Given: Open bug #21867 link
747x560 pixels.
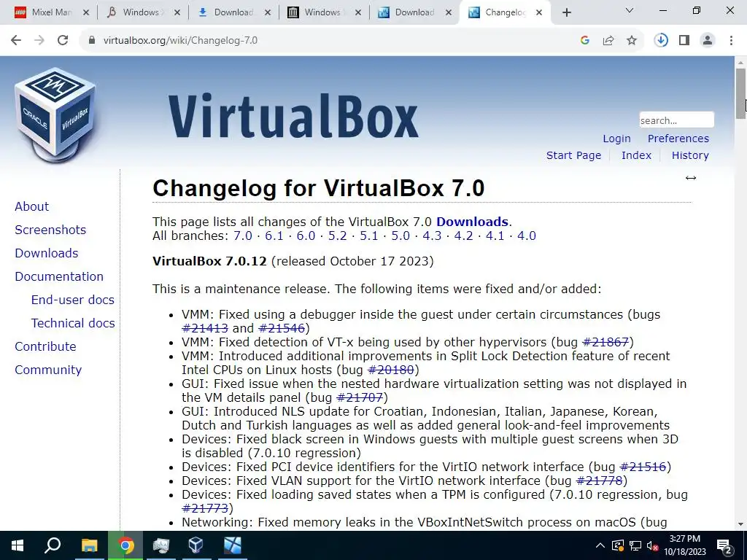Looking at the screenshot, I should 605,342.
